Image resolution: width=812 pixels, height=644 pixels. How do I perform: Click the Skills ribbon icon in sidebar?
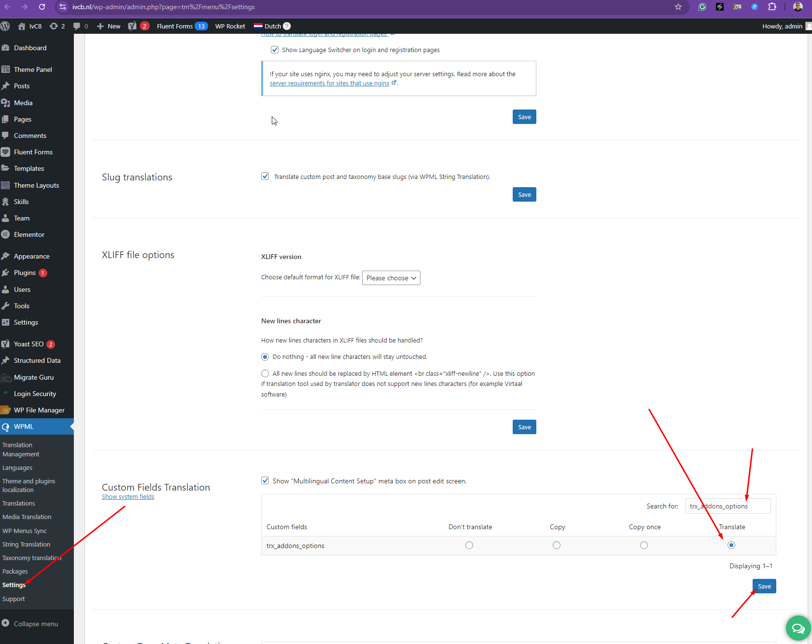(x=5, y=202)
